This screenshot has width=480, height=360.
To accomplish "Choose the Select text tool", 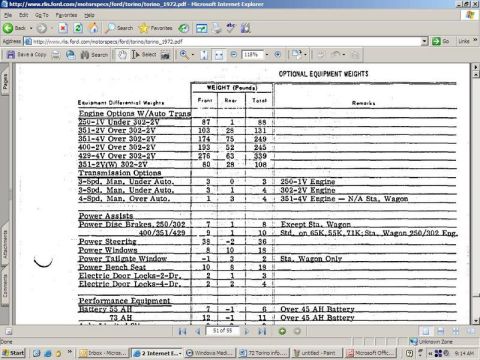I will [144, 55].
